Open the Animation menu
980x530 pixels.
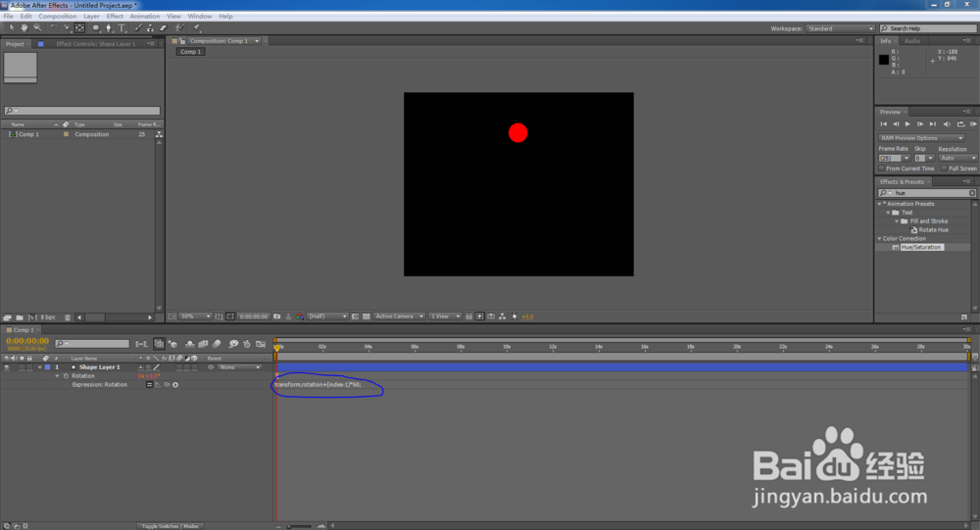coord(145,17)
